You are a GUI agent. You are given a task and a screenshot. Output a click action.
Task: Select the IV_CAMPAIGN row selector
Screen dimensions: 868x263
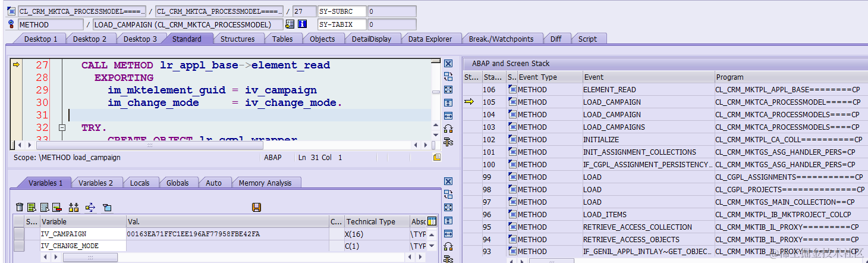pyautogui.click(x=19, y=234)
